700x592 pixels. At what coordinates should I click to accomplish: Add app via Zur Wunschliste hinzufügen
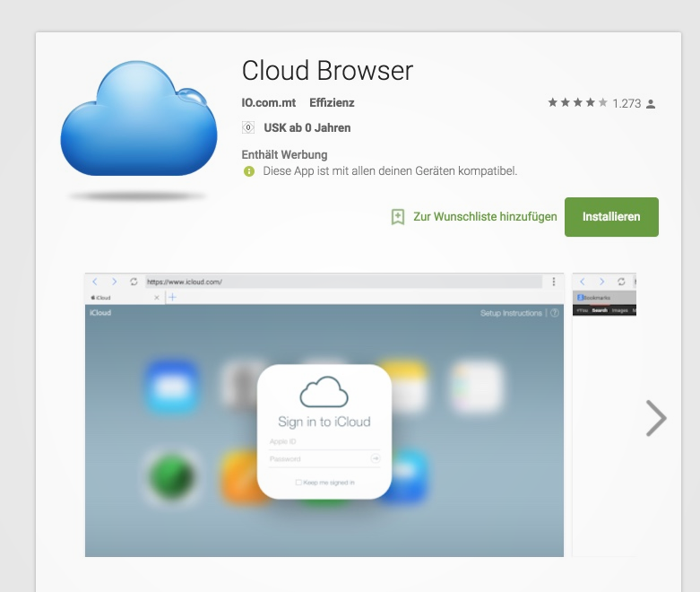click(x=485, y=217)
